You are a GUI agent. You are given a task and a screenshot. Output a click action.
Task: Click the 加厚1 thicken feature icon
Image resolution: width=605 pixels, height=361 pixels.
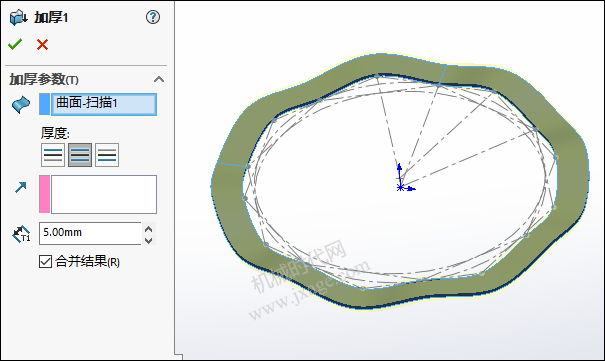pos(19,18)
